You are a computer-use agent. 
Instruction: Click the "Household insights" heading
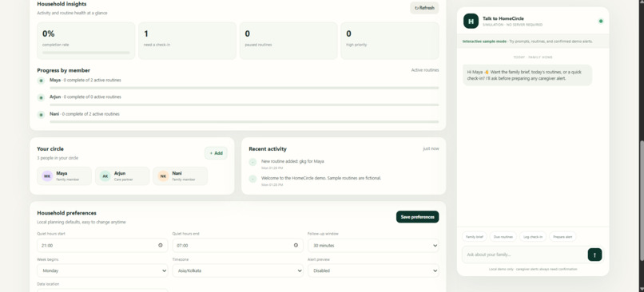click(62, 4)
